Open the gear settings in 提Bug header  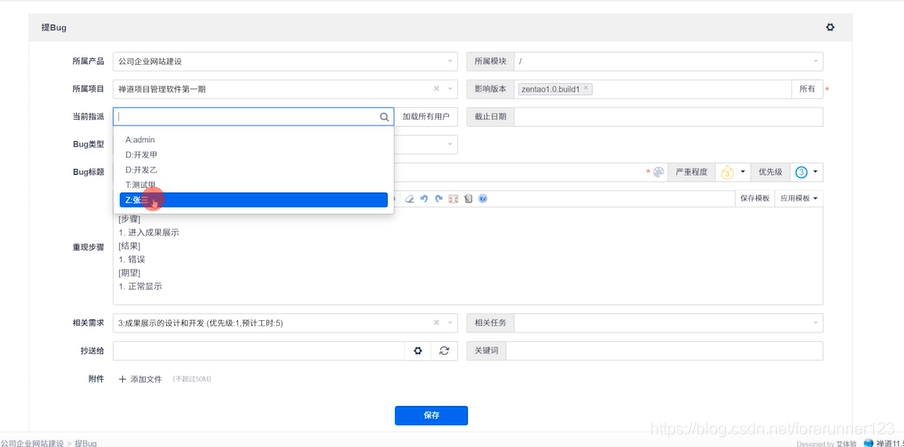(830, 27)
